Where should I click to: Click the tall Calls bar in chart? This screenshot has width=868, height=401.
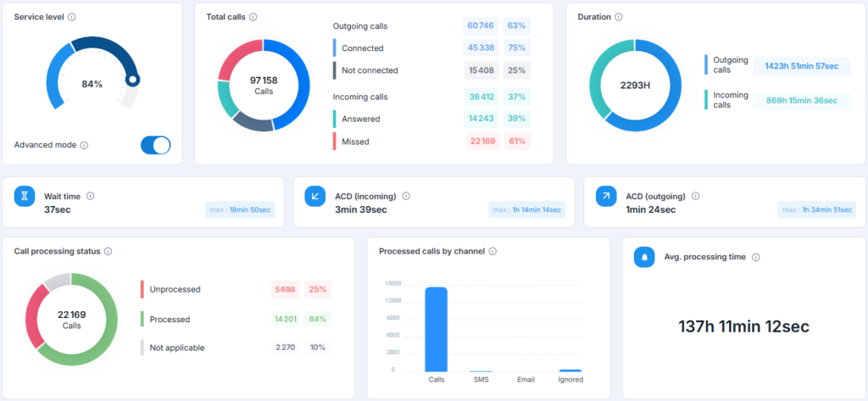point(436,329)
